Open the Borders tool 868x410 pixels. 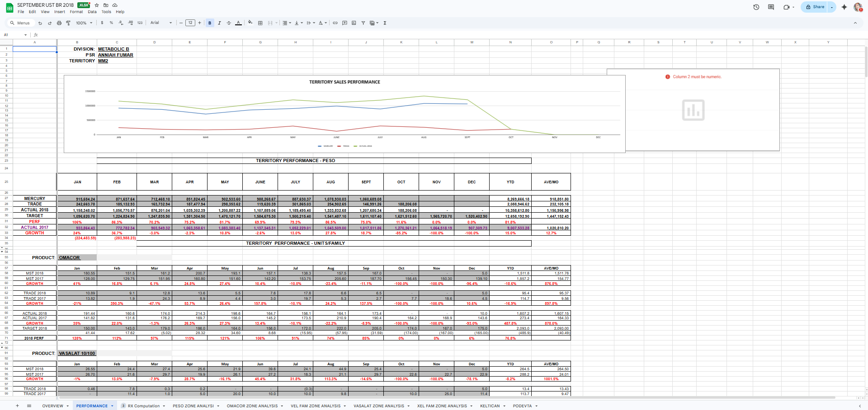(x=260, y=23)
